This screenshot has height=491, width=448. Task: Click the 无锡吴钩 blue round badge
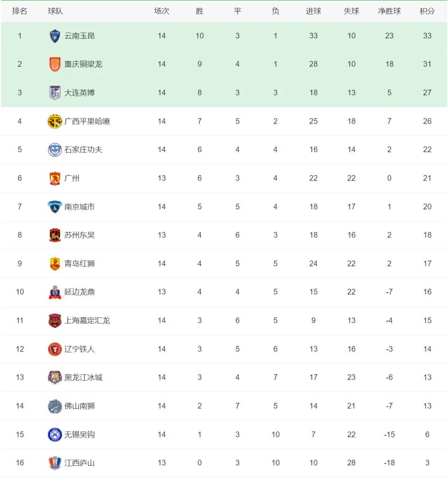tap(55, 435)
